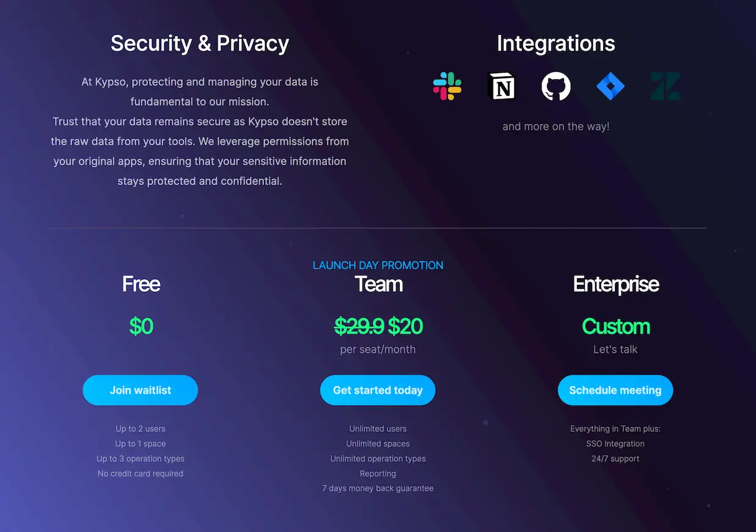This screenshot has height=532, width=756.
Task: Select the 'Team' plan title
Action: point(378,284)
